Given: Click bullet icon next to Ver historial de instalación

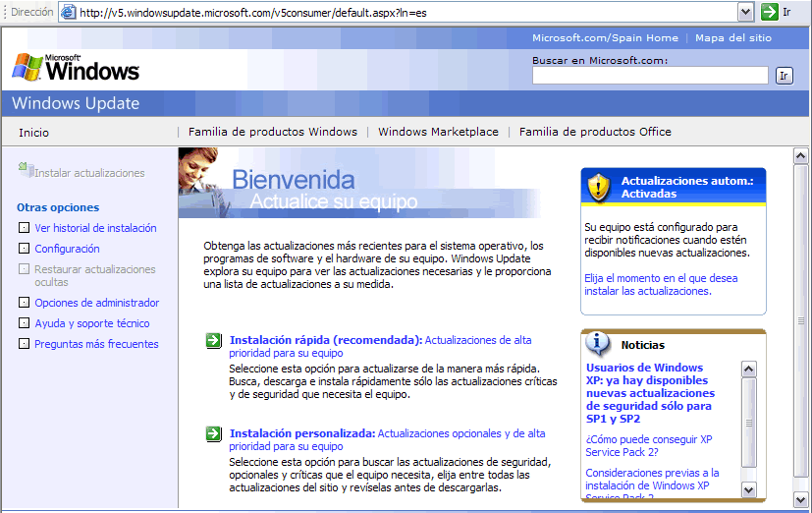Looking at the screenshot, I should (24, 227).
